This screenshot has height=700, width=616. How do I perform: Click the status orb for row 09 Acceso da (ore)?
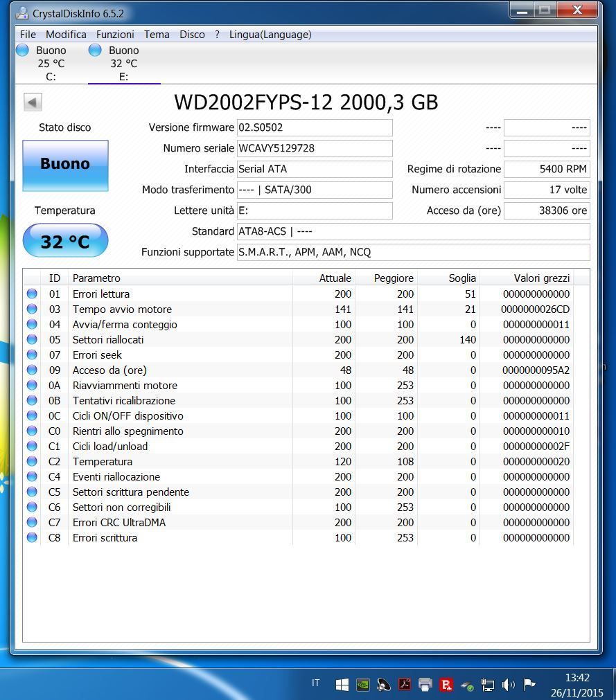[x=32, y=370]
